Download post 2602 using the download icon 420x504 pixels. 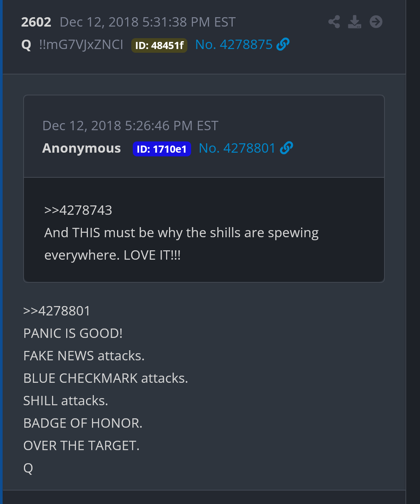355,22
